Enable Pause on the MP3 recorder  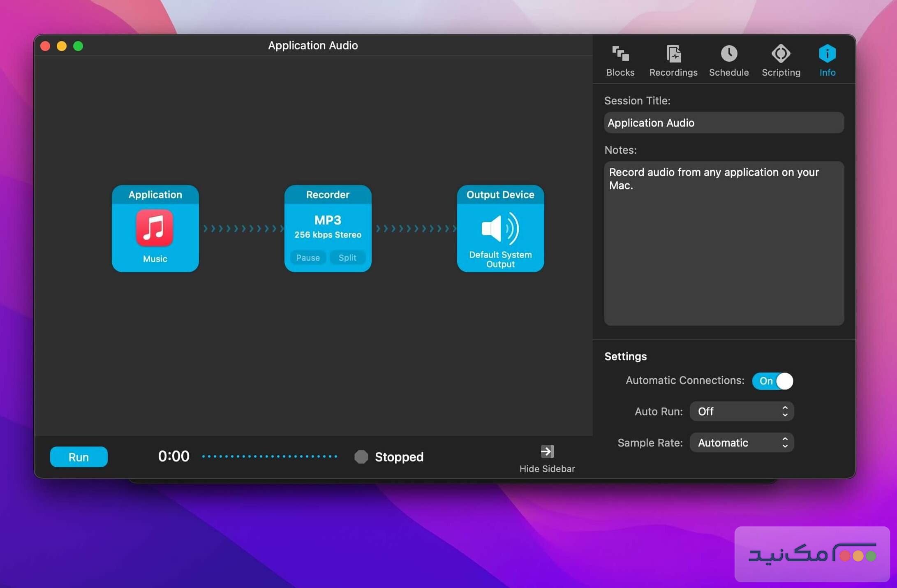307,257
